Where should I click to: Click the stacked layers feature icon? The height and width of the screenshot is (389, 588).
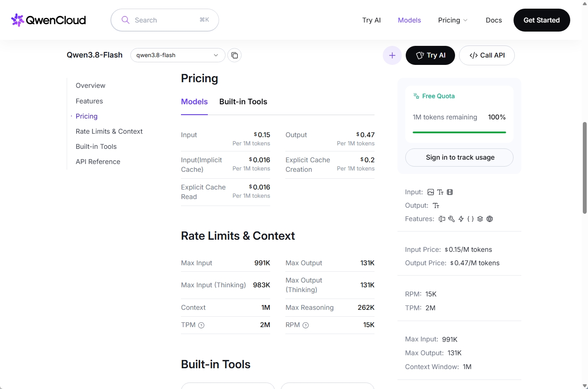coord(480,219)
